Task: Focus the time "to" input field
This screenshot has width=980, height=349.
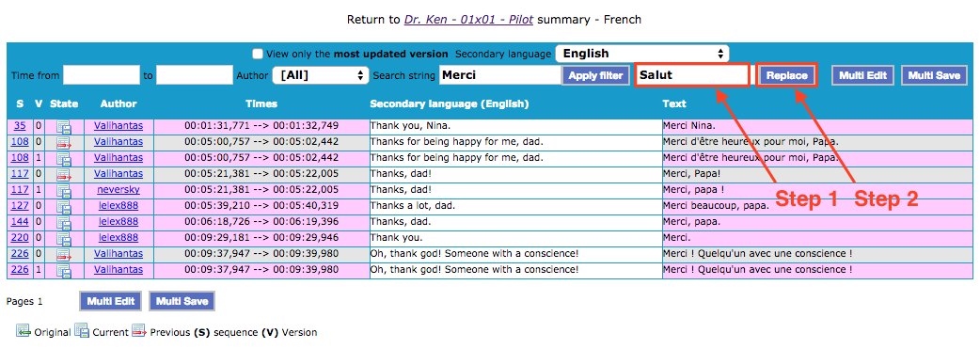Action: tap(195, 75)
